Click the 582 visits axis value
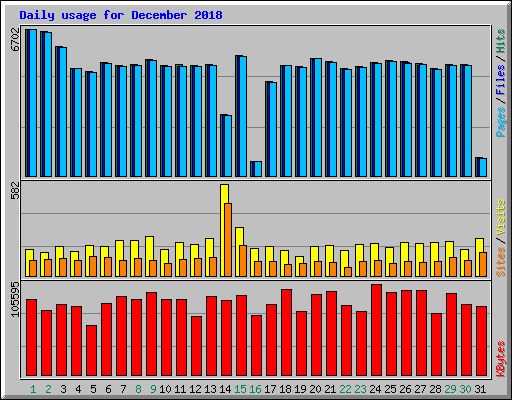Screen dimensions: 512x400 pos(15,190)
